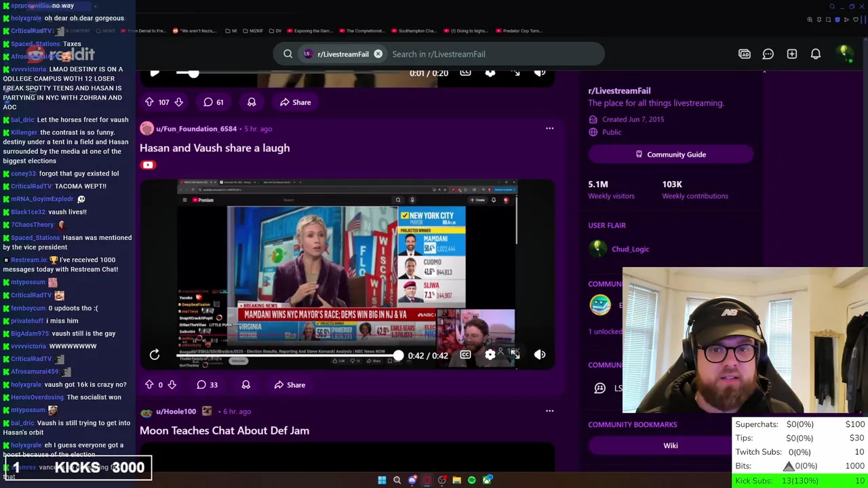Viewport: 868px width, 488px height.
Task: Open Xbox app from the taskbar
Action: click(486, 480)
